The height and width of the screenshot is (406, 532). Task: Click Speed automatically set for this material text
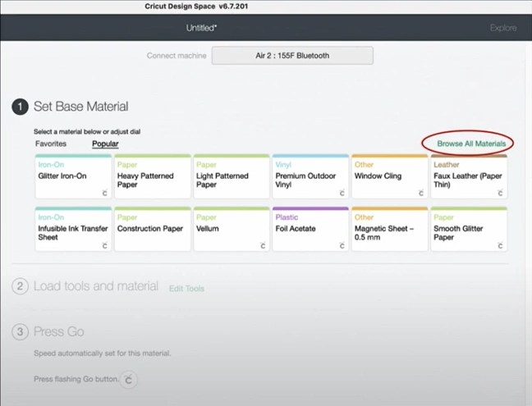click(102, 354)
